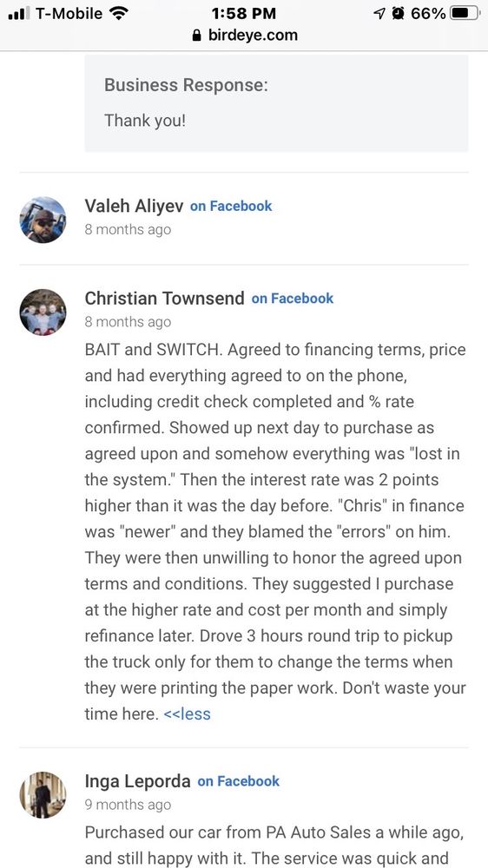
Task: Tap the 1:58 PM clock in the status bar
Action: coord(244,13)
